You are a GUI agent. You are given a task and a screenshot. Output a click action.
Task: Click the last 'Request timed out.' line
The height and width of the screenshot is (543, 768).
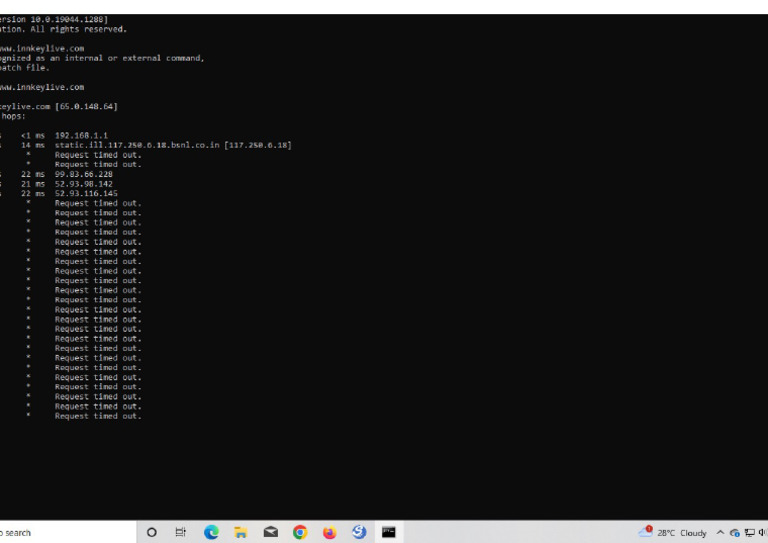98,416
